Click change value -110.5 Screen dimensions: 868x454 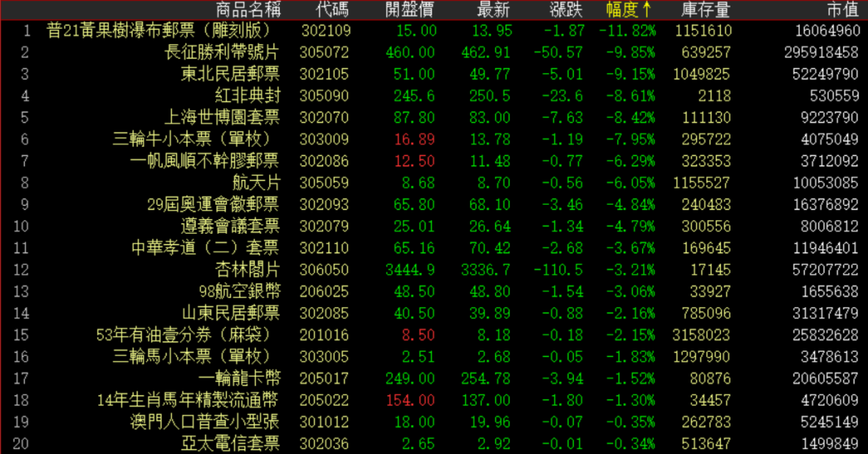558,270
